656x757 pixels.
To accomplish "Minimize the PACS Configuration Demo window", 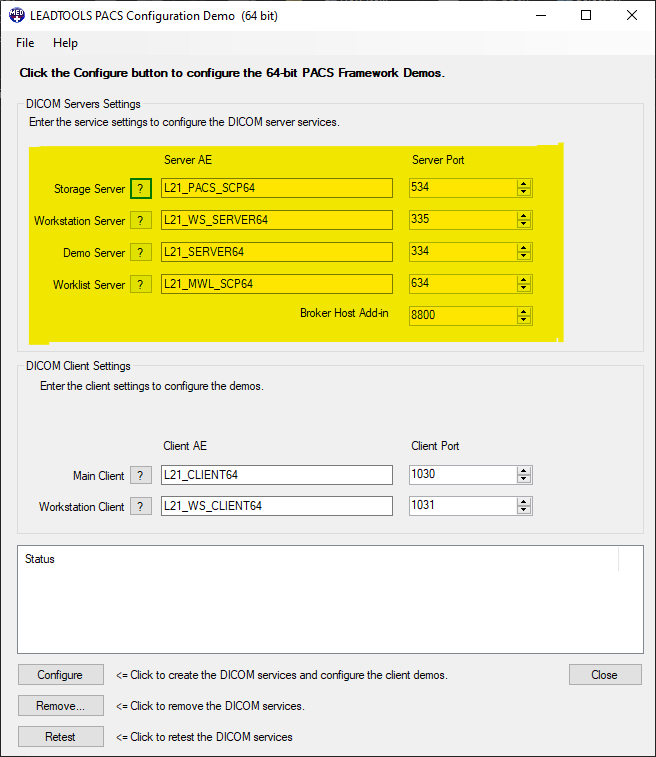I will pyautogui.click(x=541, y=15).
